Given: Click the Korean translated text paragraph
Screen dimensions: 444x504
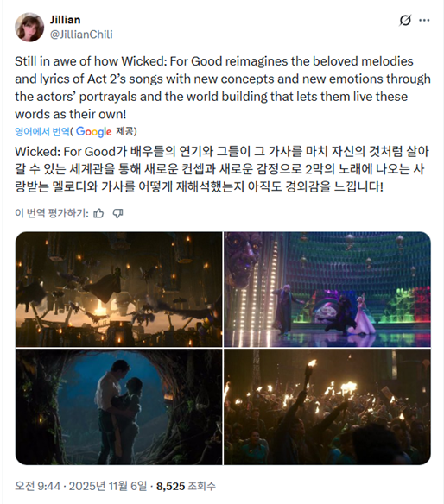Looking at the screenshot, I should point(222,169).
